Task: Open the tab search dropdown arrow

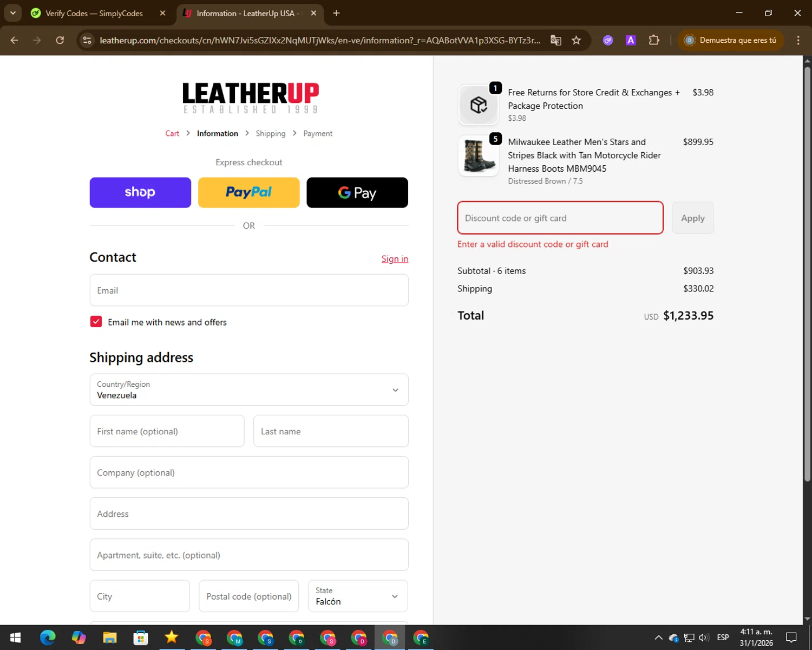Action: click(x=12, y=13)
